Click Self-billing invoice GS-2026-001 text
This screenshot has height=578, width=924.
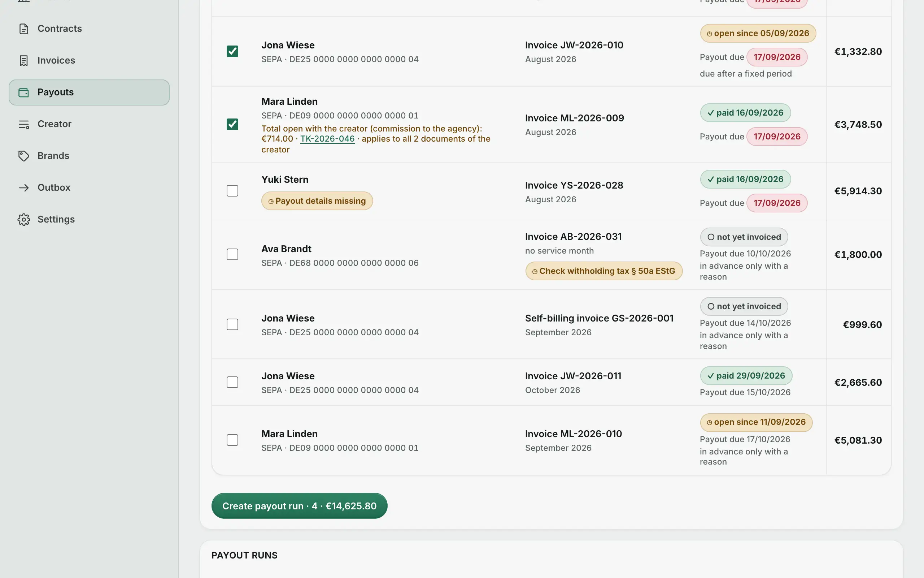click(x=599, y=318)
